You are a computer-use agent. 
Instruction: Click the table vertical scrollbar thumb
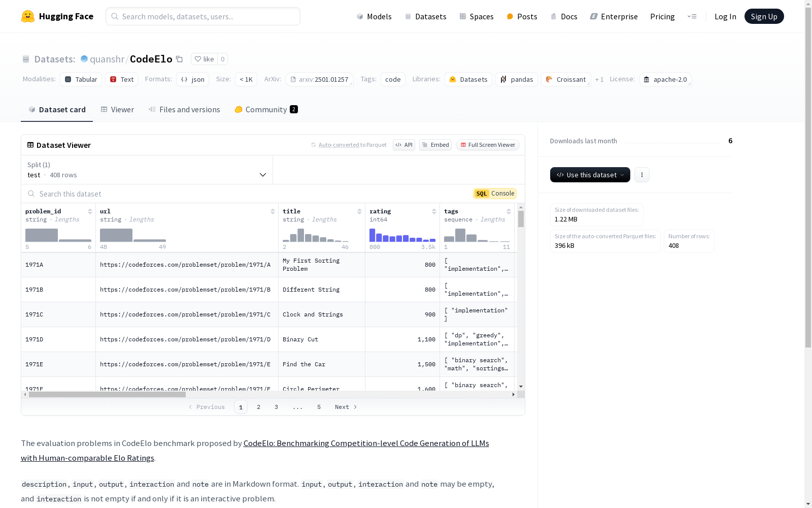coord(521,219)
